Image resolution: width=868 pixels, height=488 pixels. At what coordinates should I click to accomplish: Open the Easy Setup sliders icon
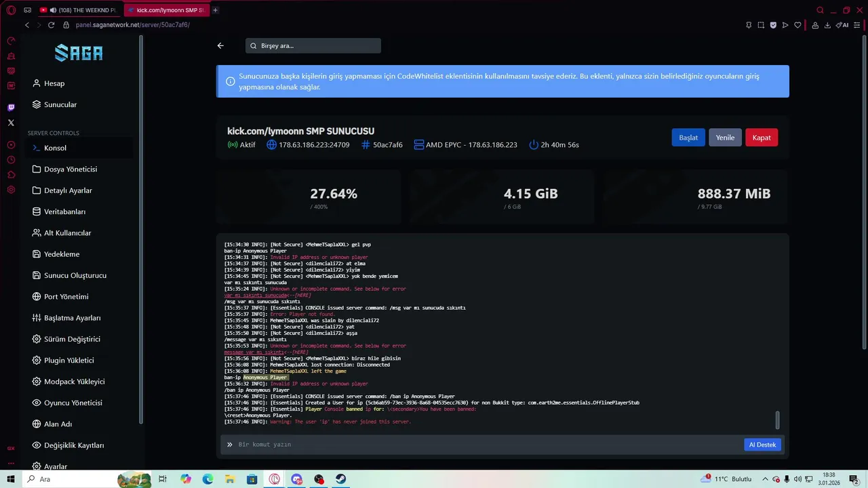856,25
